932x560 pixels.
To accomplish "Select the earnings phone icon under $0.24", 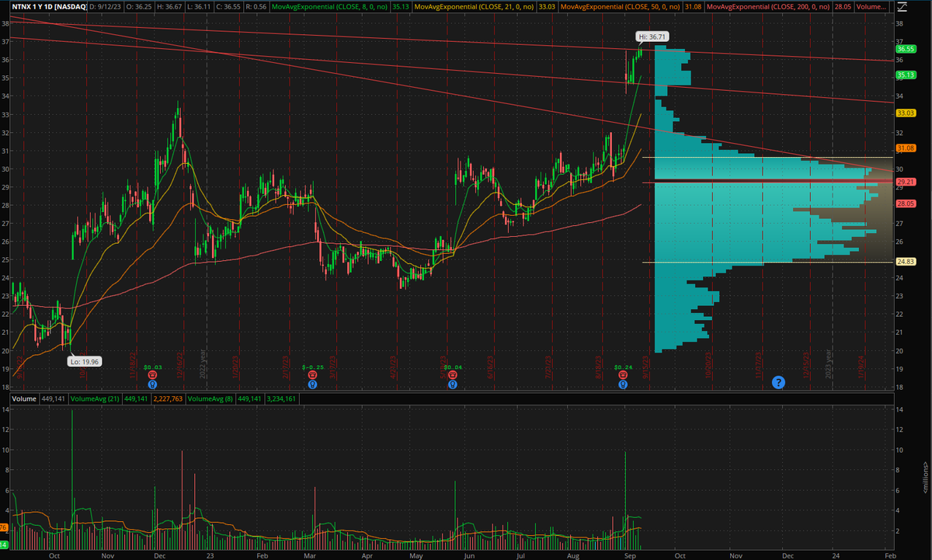I will point(623,374).
